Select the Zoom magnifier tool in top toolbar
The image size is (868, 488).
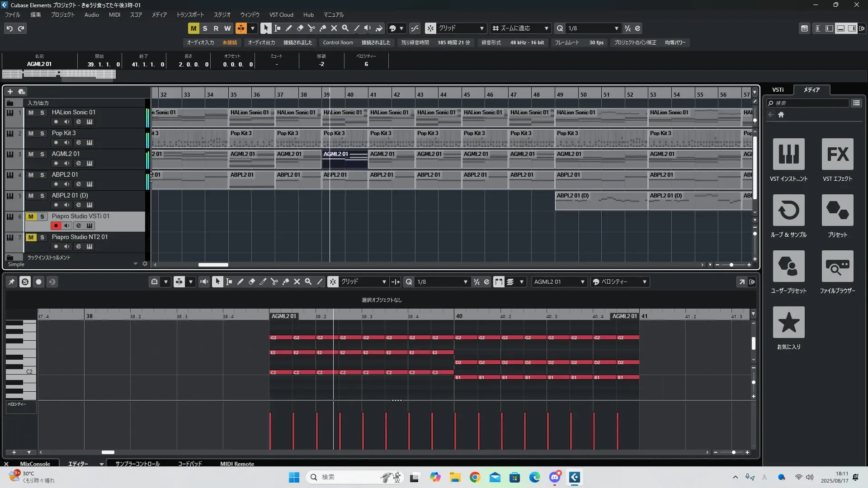[x=345, y=28]
